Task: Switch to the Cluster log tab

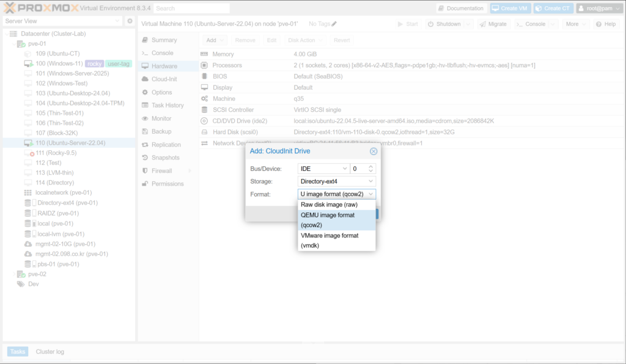Action: coord(50,352)
